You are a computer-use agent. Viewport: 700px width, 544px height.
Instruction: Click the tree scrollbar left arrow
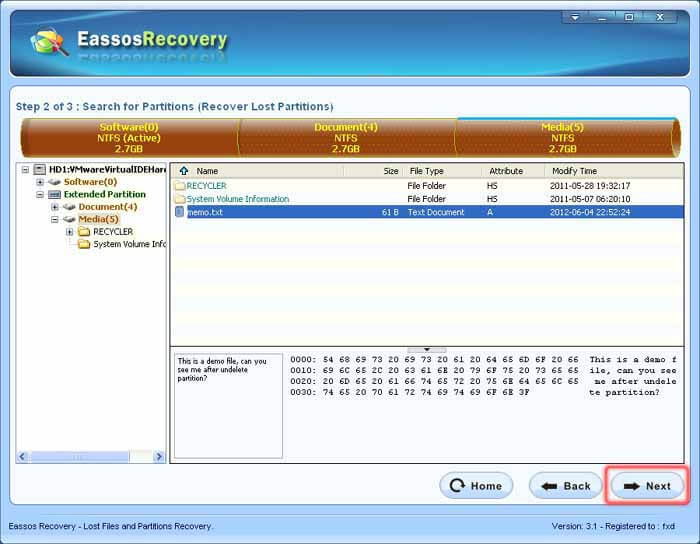coord(22,457)
